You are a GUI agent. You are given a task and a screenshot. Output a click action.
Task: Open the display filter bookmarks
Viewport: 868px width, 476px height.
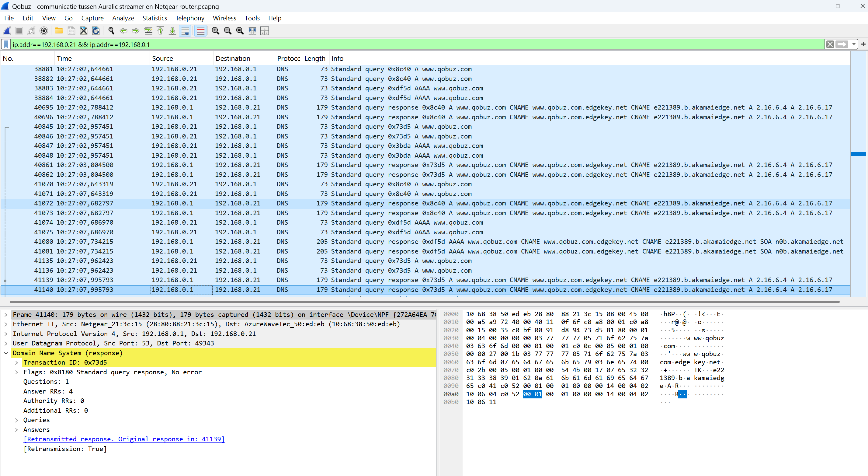6,44
